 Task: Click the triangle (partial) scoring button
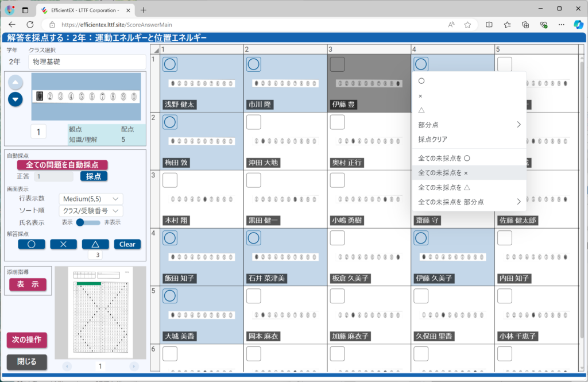(x=95, y=244)
